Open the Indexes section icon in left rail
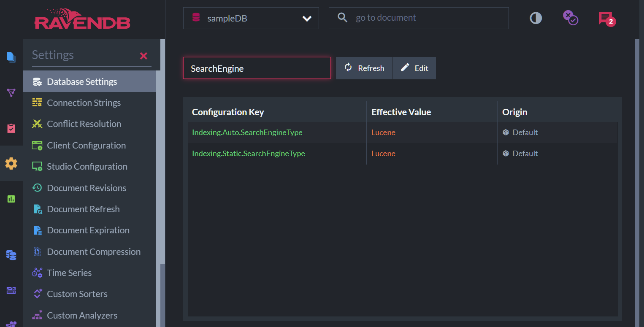Image resolution: width=644 pixels, height=327 pixels. tap(11, 92)
